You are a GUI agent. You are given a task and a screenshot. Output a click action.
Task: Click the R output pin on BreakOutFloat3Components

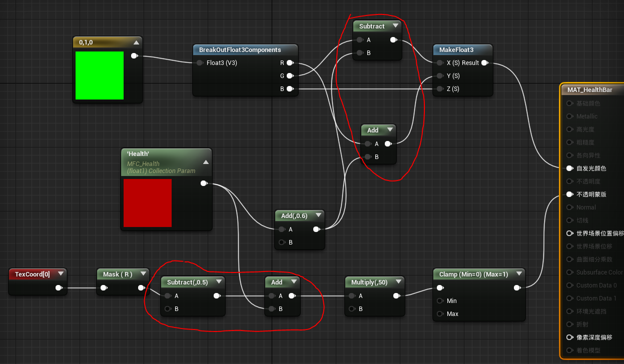pos(290,63)
